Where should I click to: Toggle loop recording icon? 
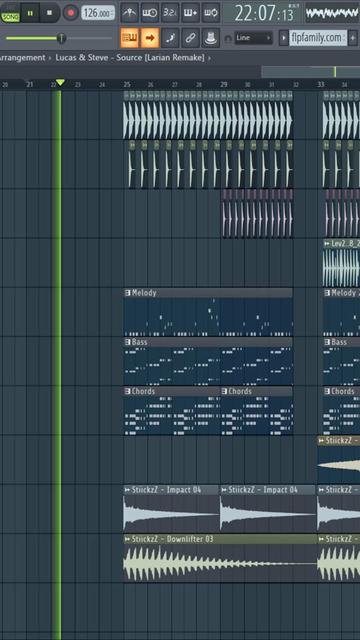[211, 13]
